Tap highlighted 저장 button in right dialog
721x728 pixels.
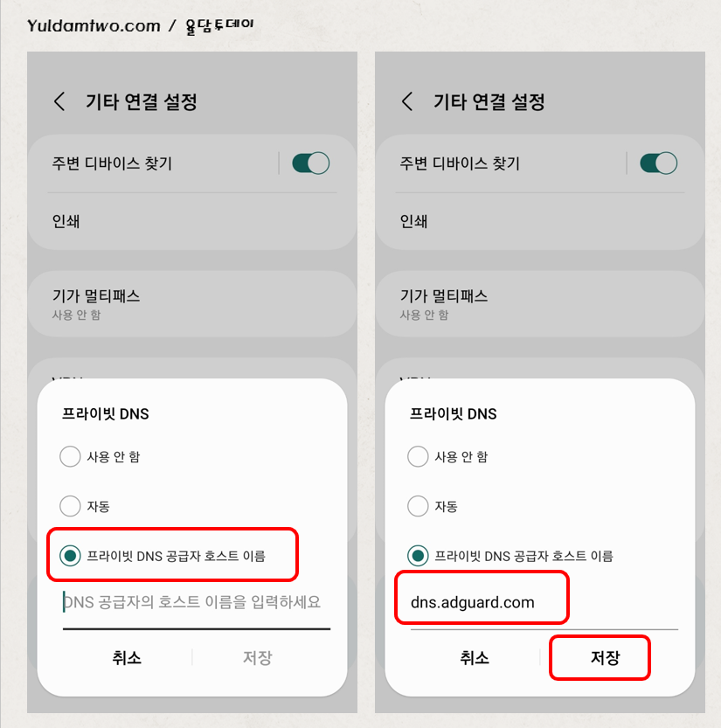pos(605,658)
